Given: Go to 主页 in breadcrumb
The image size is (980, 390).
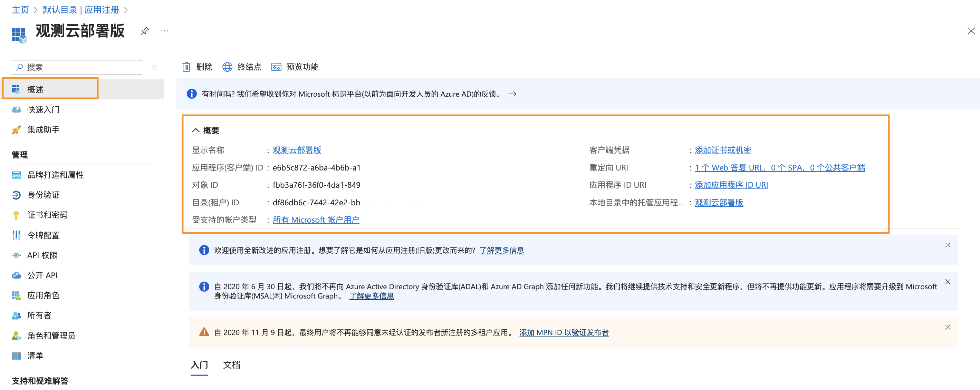Looking at the screenshot, I should pyautogui.click(x=20, y=10).
